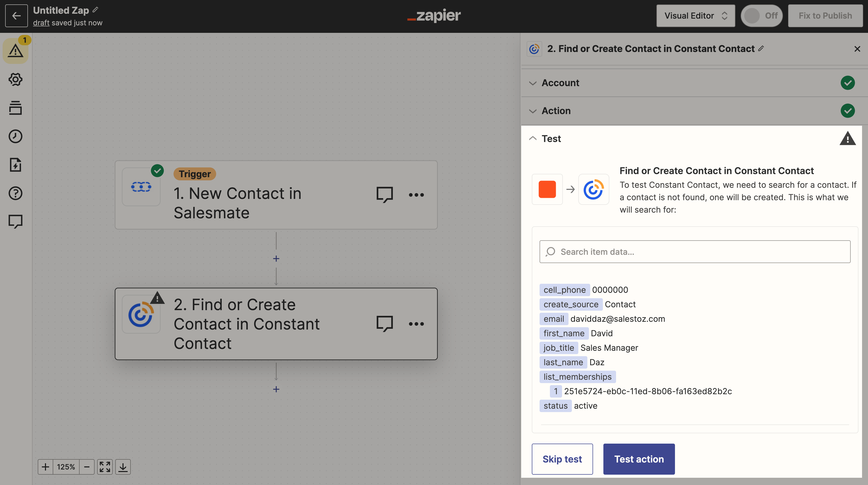Open more options for Constant Contact step

pyautogui.click(x=416, y=324)
